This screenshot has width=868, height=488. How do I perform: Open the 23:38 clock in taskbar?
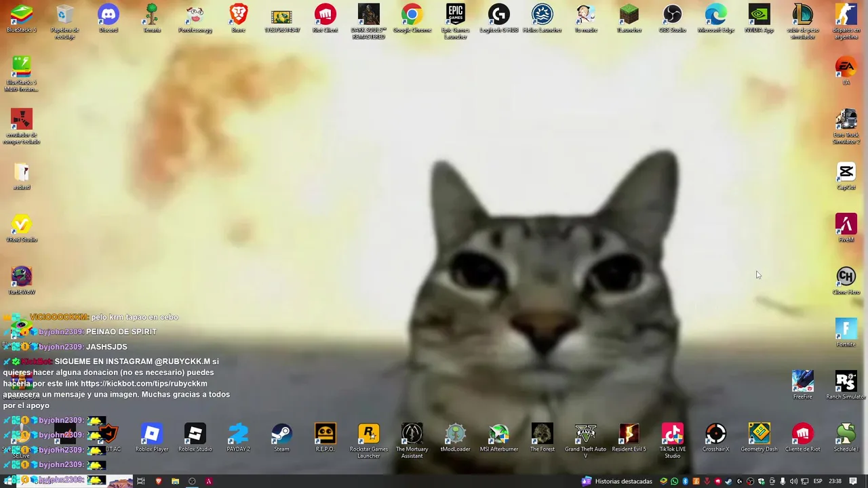point(835,481)
